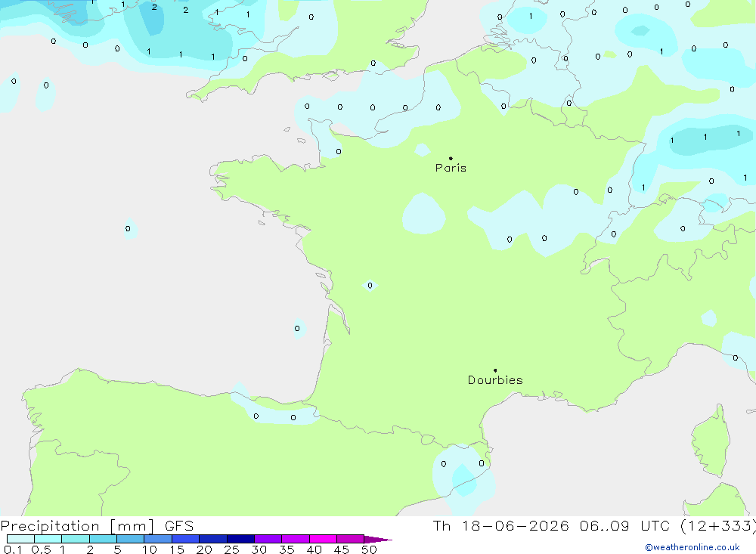
Task: Open the weatheronline.co.uk copyright link
Action: pos(692,547)
